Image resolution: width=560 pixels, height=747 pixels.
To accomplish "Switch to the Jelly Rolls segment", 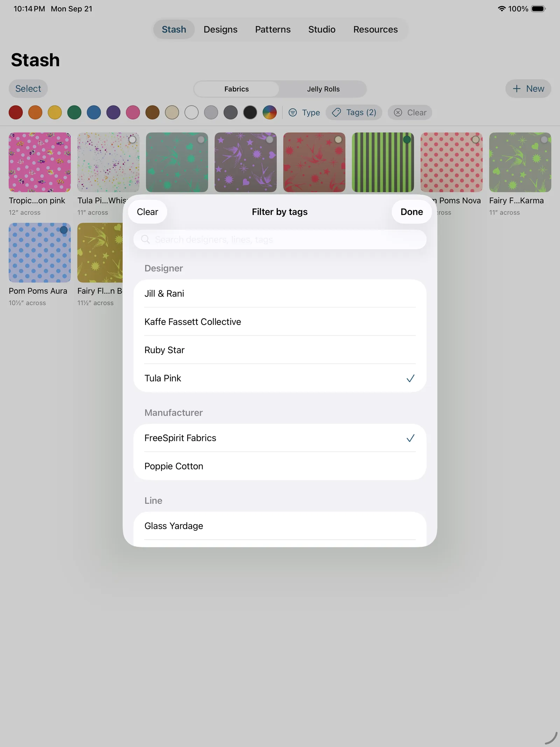I will click(323, 89).
